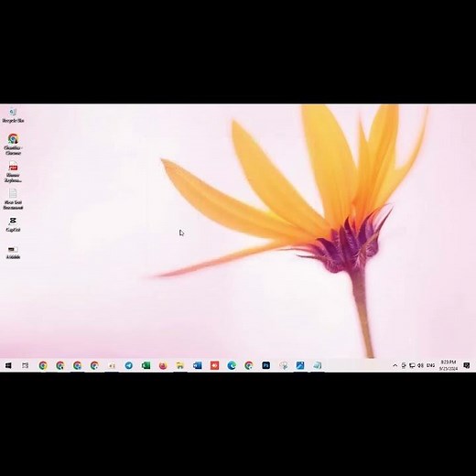Viewport: 476px width, 476px height.
Task: Open the network status tray icon
Action: point(412,365)
